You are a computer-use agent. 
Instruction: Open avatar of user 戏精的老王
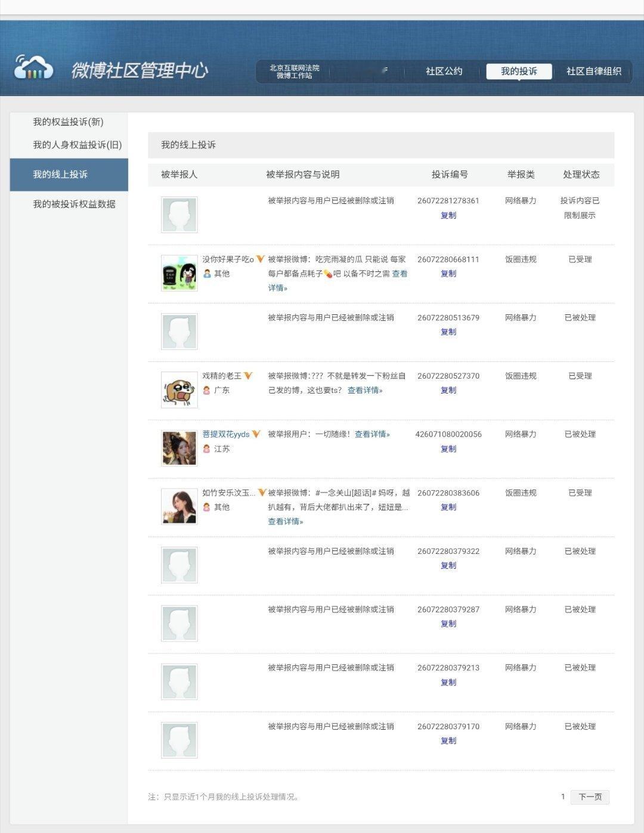[x=179, y=390]
